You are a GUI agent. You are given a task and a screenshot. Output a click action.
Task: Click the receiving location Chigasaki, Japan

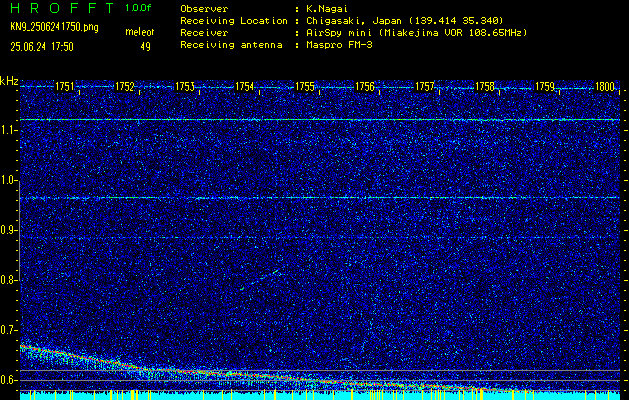pyautogui.click(x=405, y=20)
